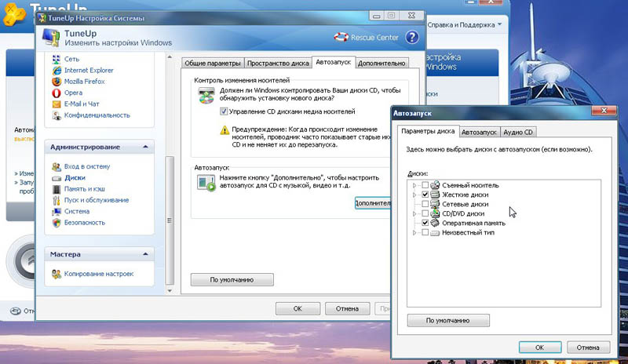Check the Съемный носитель checkbox
Screen dimensions: 628x364
coord(425,185)
